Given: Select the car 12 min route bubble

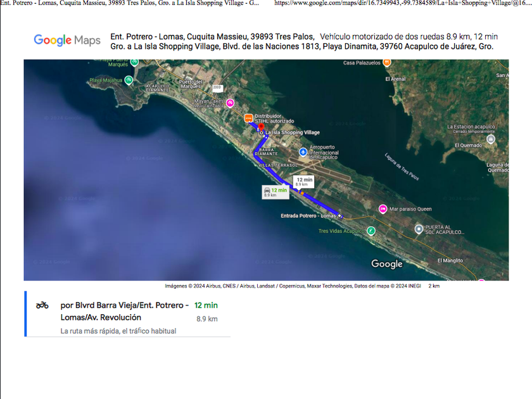Looking at the screenshot, I should coord(275,193).
